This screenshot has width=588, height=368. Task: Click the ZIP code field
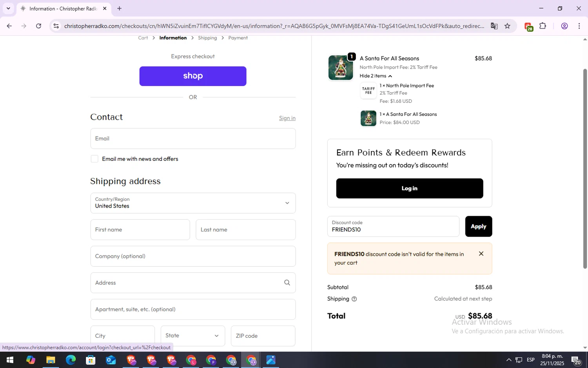pyautogui.click(x=263, y=336)
